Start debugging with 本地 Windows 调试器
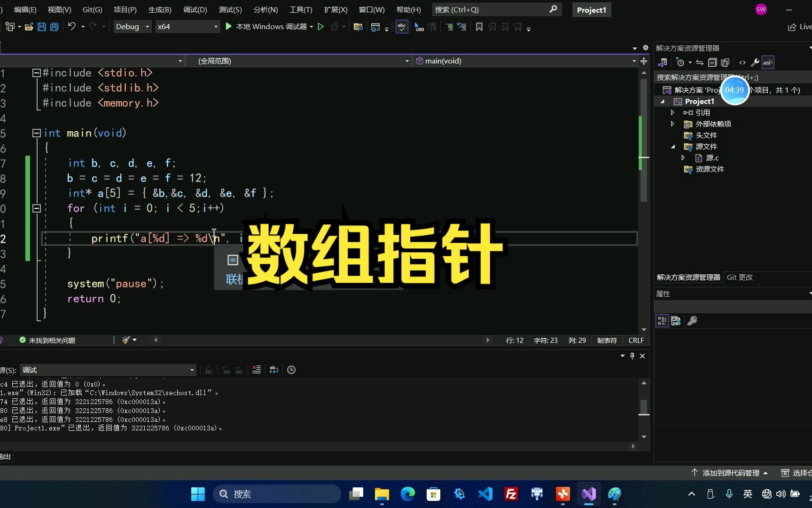The width and height of the screenshot is (812, 508). pos(268,27)
